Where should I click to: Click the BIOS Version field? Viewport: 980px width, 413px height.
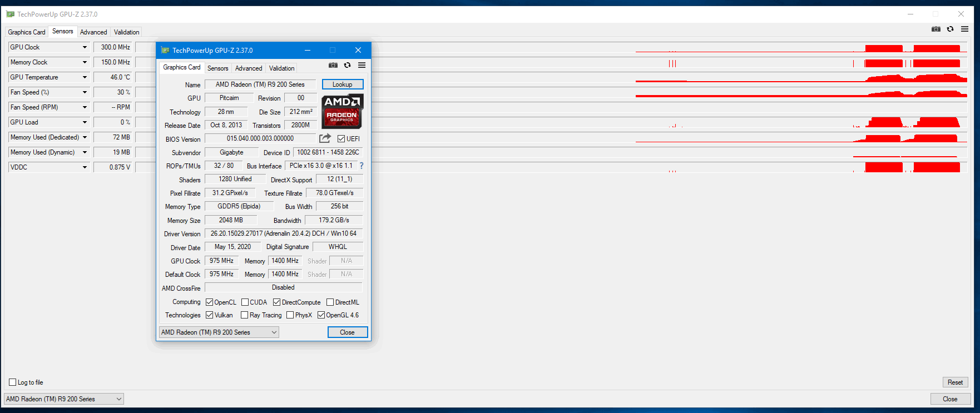click(x=260, y=138)
